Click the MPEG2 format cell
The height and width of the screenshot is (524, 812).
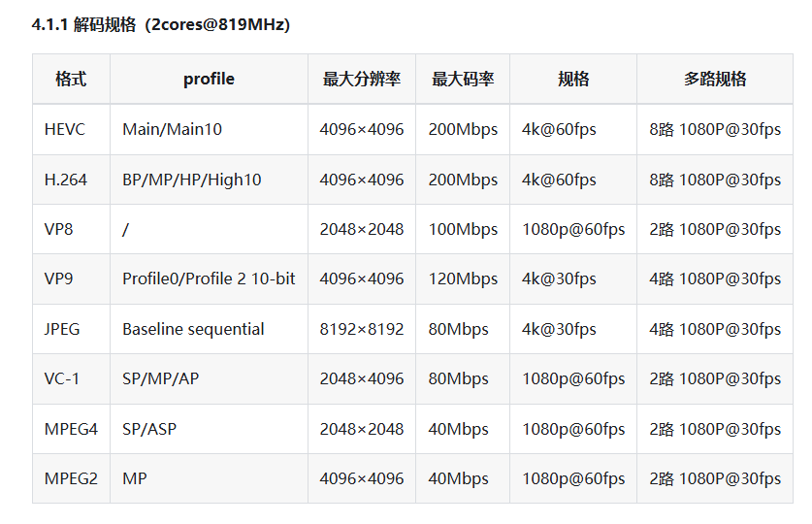click(71, 478)
